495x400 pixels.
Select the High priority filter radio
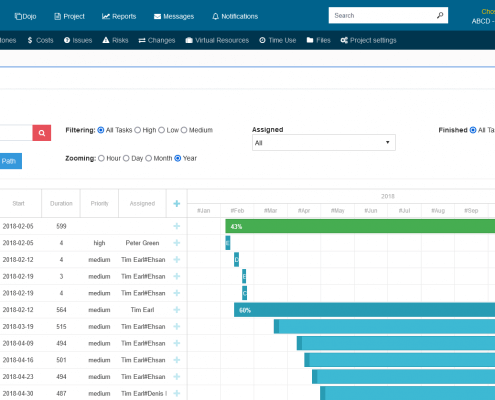pos(137,130)
